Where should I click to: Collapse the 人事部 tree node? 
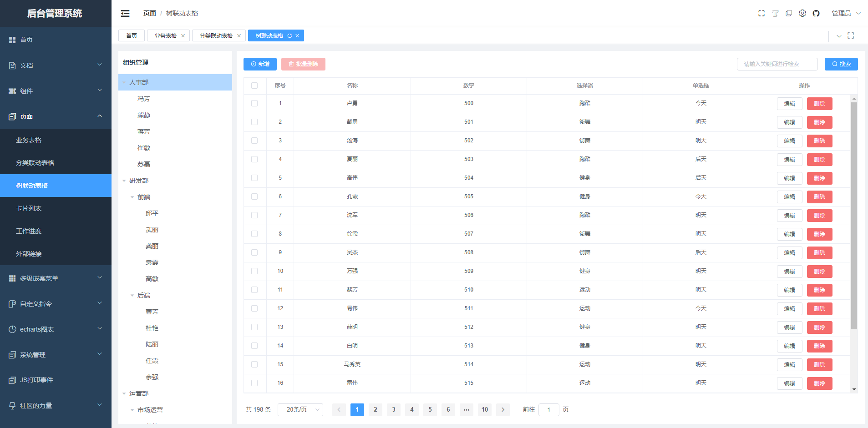click(124, 82)
